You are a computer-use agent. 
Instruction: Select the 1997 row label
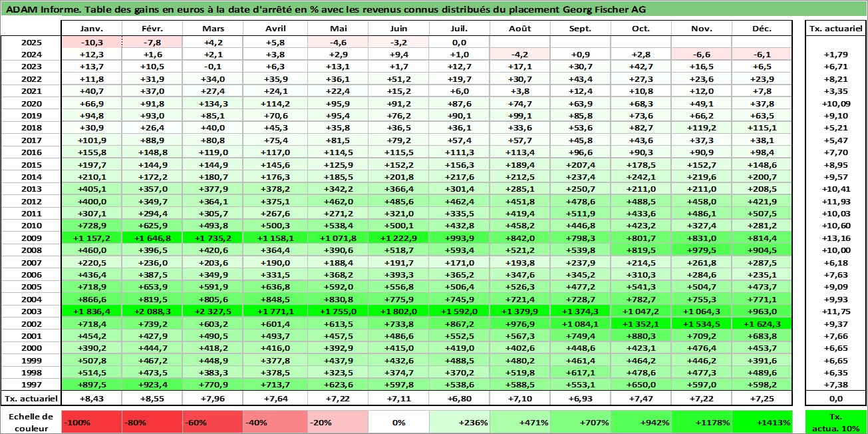[31, 384]
